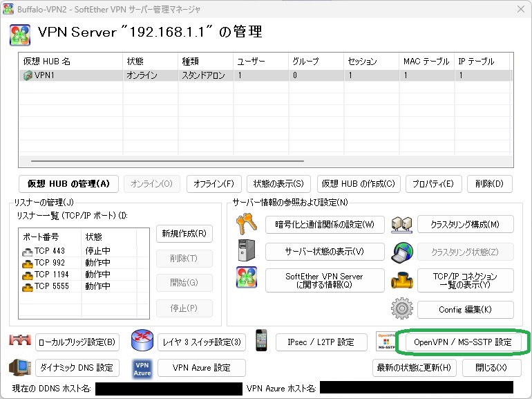Click the yellow pipe TCP/IP connection icon
Image resolution: width=532 pixels, height=399 pixels.
point(402,281)
